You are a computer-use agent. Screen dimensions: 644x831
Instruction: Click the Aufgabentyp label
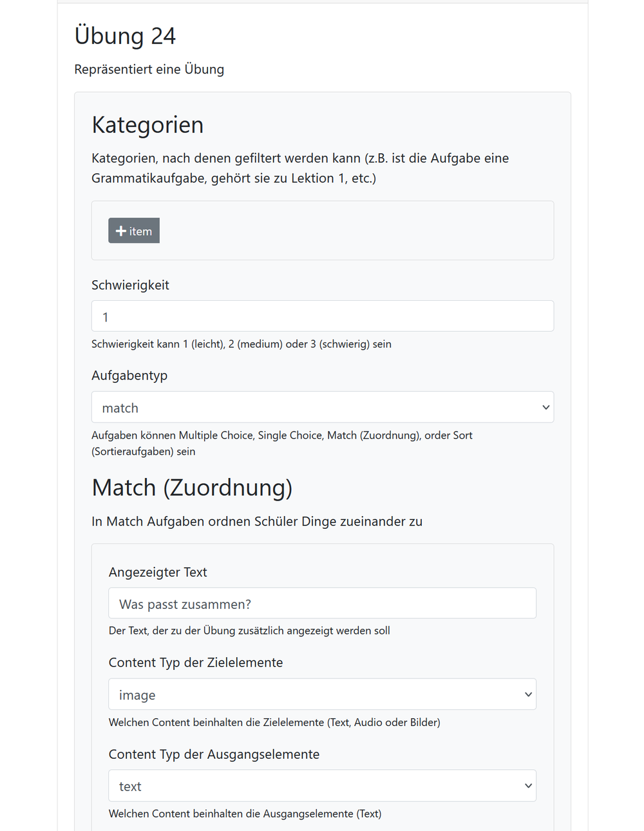tap(129, 376)
